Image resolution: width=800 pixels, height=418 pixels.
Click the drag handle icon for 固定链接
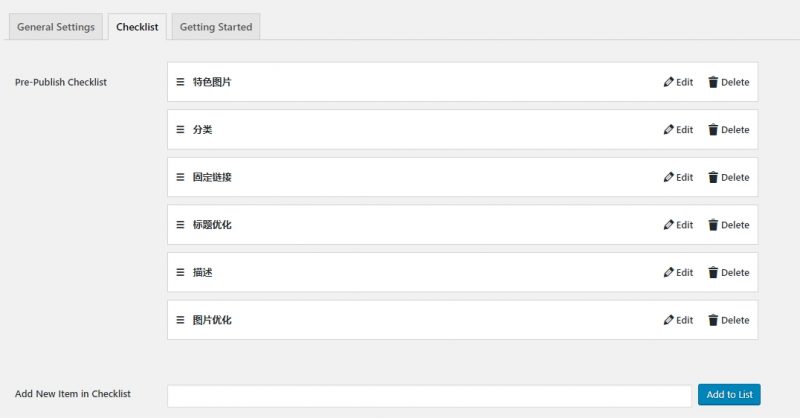click(180, 177)
